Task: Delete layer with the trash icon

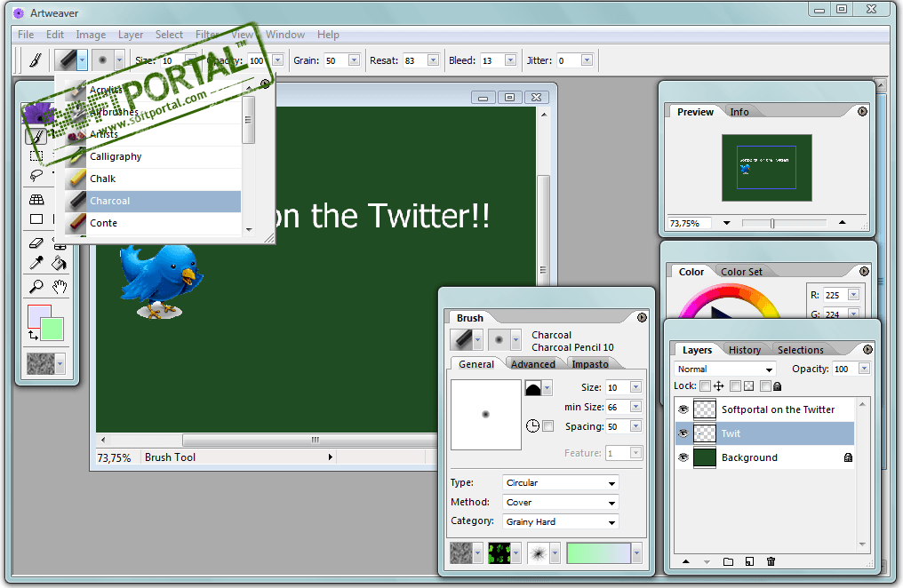Action: coord(771,561)
